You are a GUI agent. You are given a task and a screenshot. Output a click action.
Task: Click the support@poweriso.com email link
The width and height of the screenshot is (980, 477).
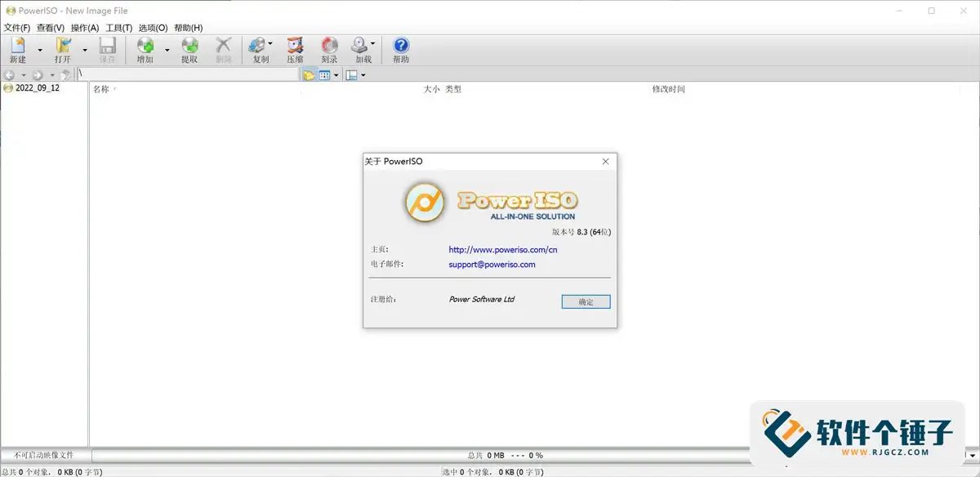492,265
